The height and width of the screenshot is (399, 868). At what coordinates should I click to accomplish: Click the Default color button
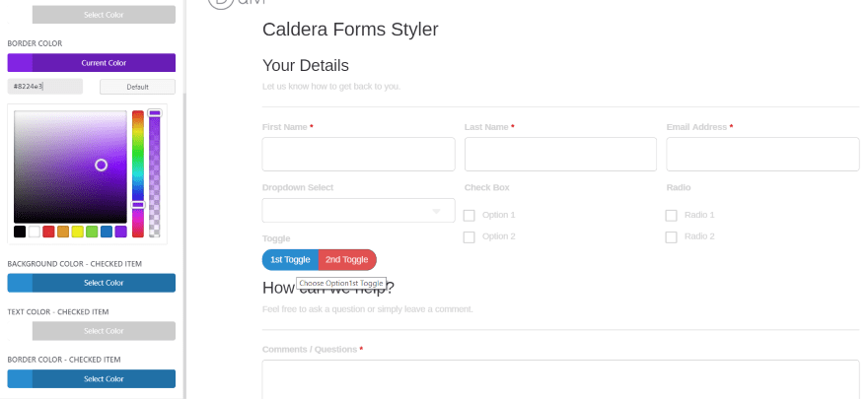[137, 87]
